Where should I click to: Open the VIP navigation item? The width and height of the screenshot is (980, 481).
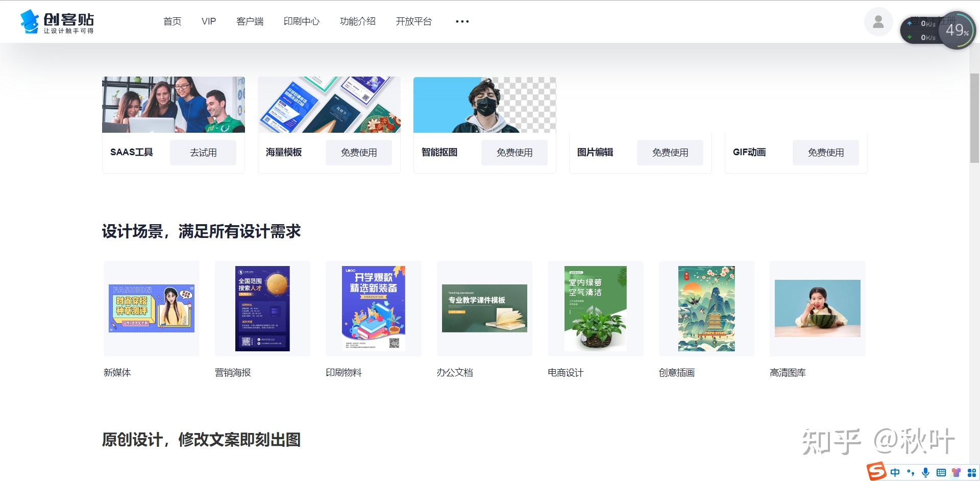209,21
